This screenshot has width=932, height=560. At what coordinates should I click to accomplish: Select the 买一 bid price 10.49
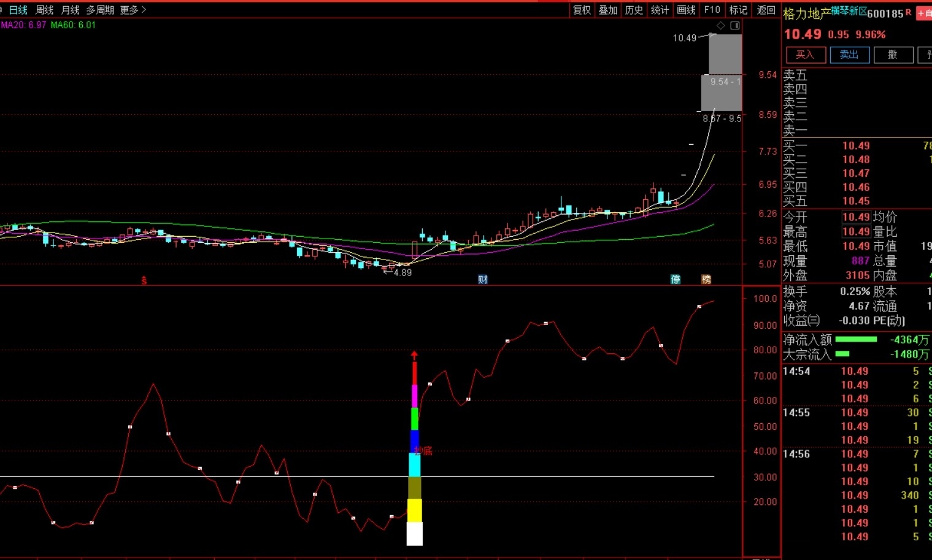pyautogui.click(x=856, y=146)
